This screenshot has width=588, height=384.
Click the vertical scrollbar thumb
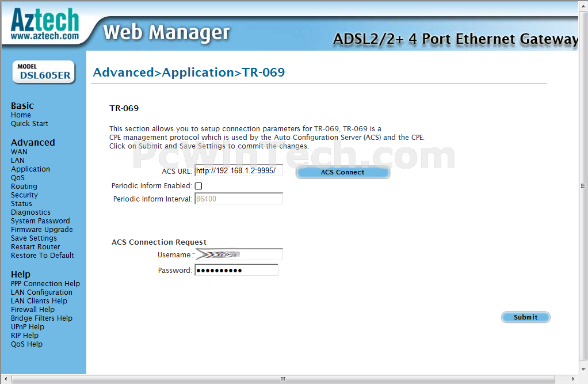(x=583, y=185)
